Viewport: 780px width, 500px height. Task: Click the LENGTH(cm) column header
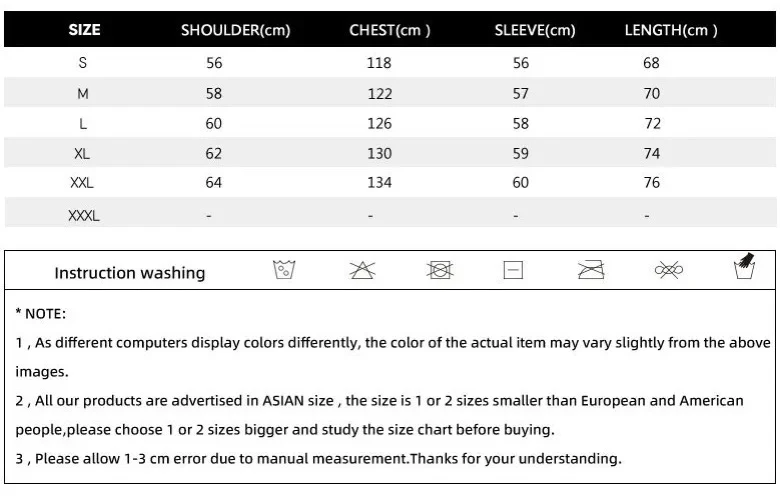coord(671,30)
